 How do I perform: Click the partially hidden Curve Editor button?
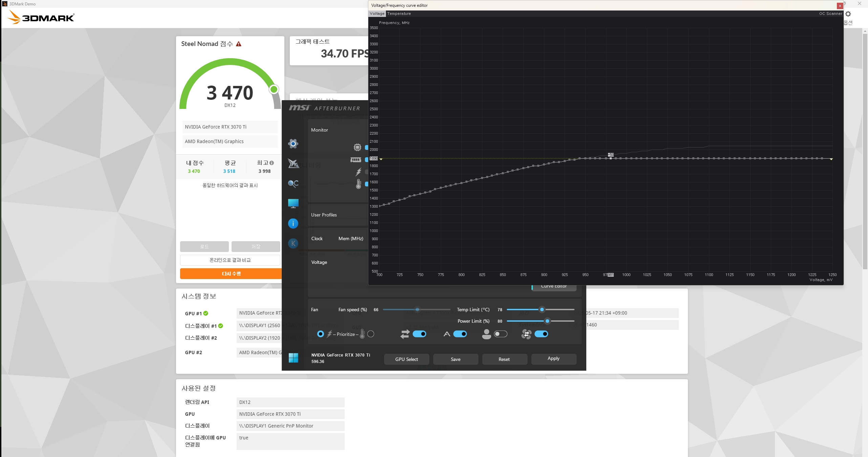(x=554, y=287)
